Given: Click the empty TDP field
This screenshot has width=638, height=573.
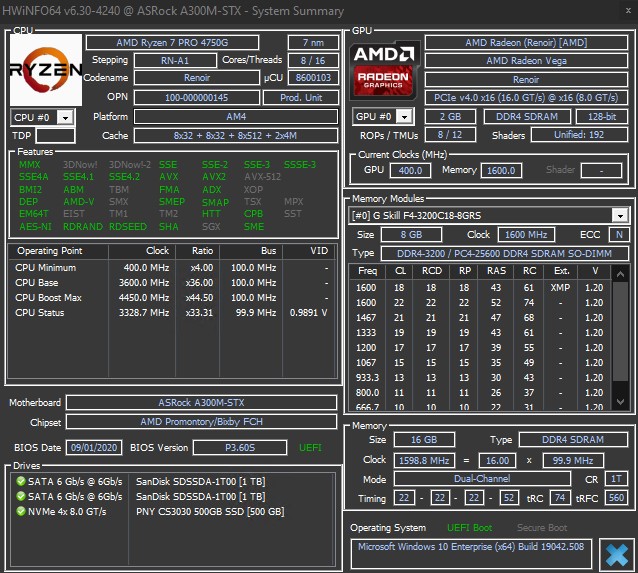Looking at the screenshot, I should click(x=55, y=136).
